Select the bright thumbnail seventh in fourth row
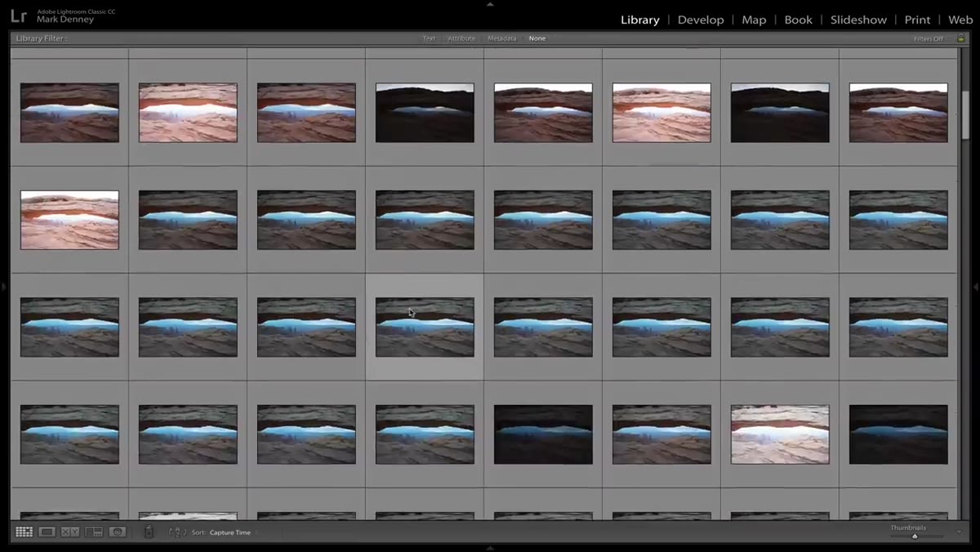Viewport: 980px width, 552px height. (x=780, y=434)
